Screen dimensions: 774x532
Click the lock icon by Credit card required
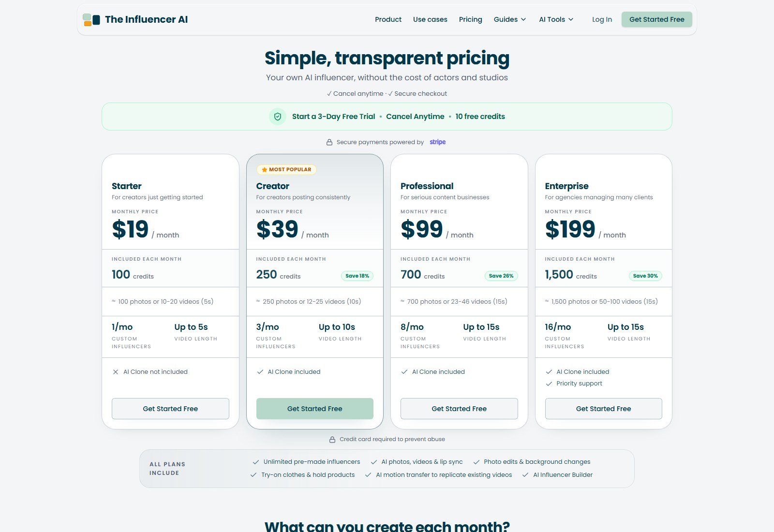(x=332, y=440)
